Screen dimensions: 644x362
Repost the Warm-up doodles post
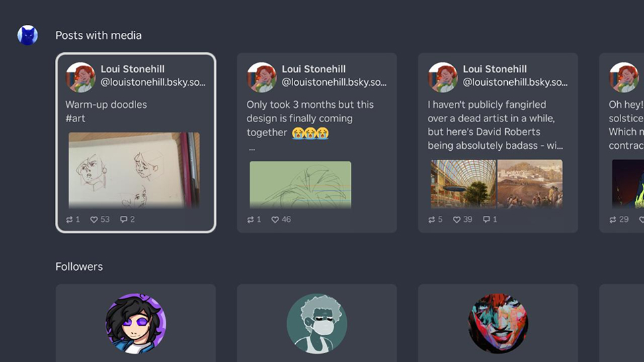pyautogui.click(x=72, y=220)
